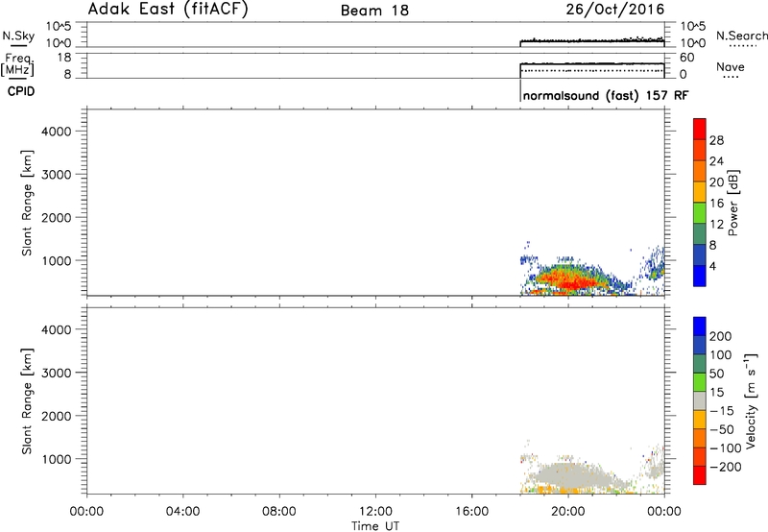Click the '60' label on the Nave axis
The height and width of the screenshot is (532, 768).
point(687,58)
